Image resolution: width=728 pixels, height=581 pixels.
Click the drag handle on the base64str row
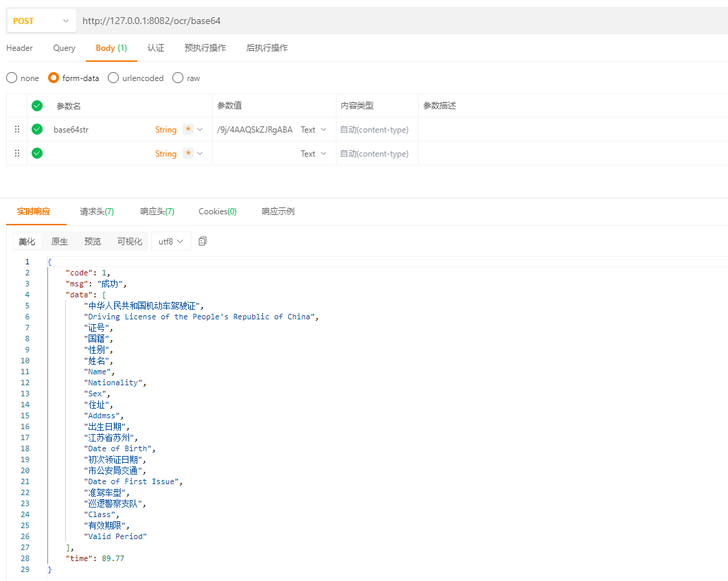pyautogui.click(x=16, y=129)
